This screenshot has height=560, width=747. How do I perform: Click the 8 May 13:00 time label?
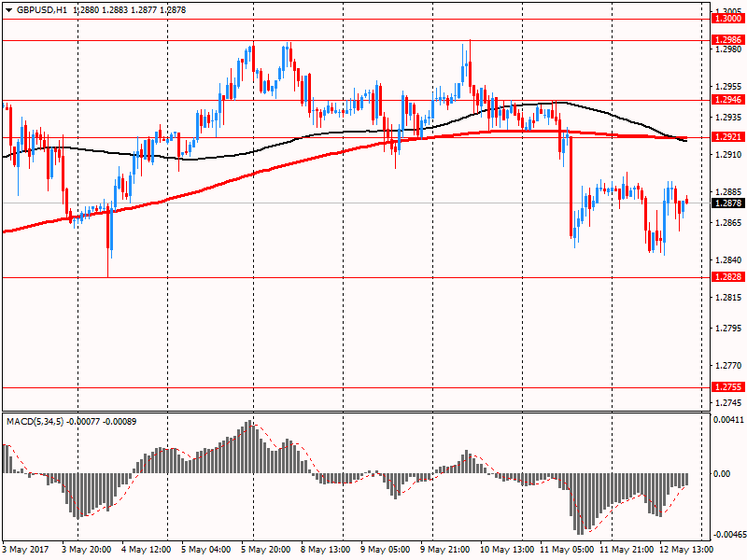coord(325,550)
